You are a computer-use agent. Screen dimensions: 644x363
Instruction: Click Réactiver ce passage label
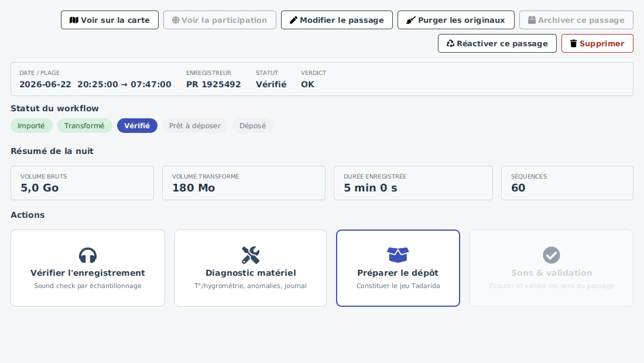(x=502, y=43)
